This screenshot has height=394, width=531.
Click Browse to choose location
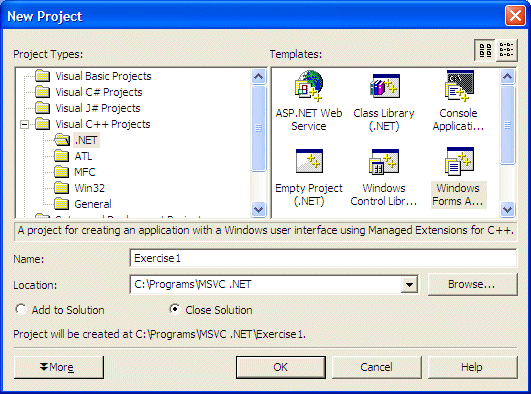tap(472, 285)
